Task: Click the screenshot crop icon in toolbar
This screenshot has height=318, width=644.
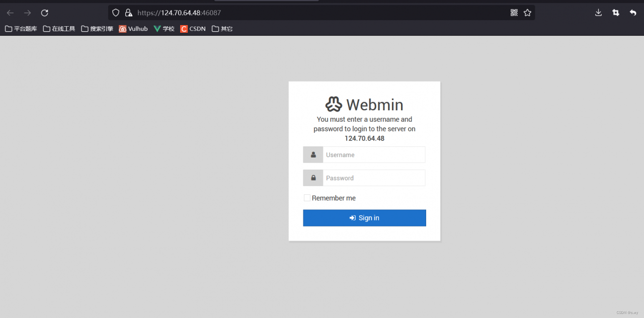Action: [616, 13]
